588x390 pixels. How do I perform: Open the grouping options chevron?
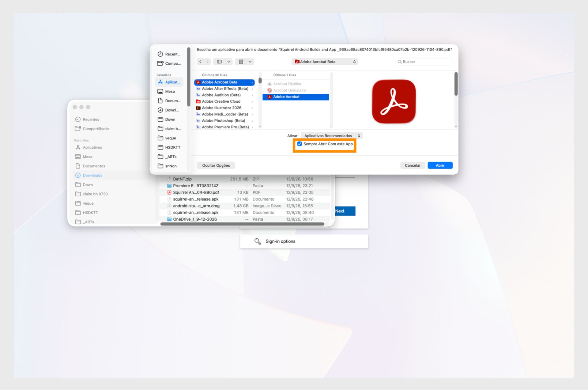coord(250,62)
